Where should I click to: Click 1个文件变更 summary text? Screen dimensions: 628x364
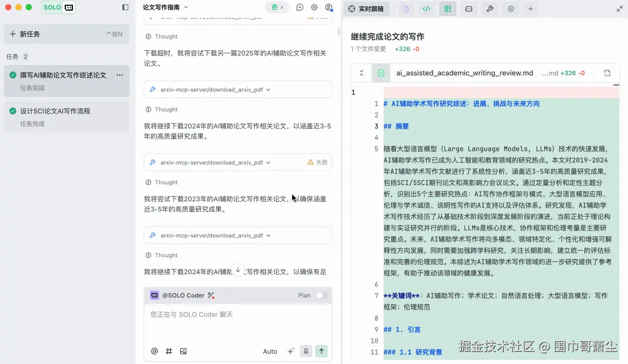(x=368, y=49)
